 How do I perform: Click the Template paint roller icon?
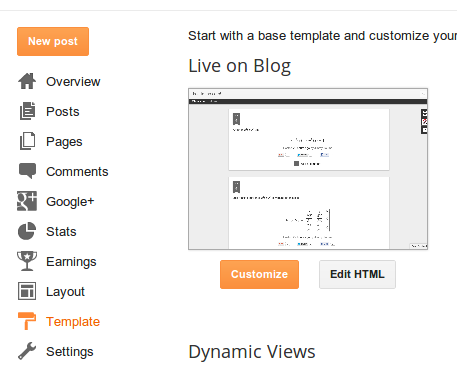[x=27, y=321]
